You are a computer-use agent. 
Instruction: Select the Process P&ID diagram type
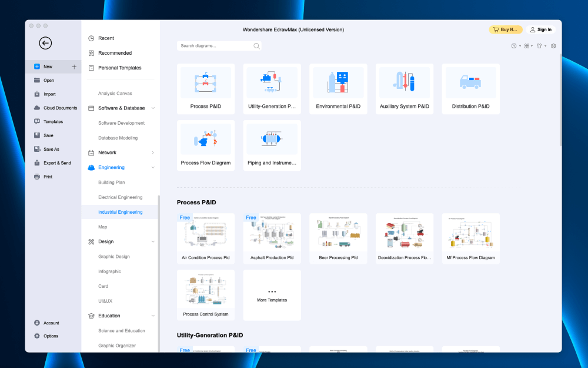(x=206, y=89)
